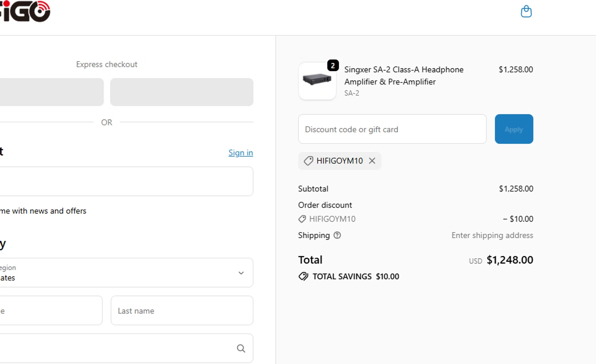Click the product title Singxer SA-2 Class-A
596x364 pixels.
click(x=404, y=75)
